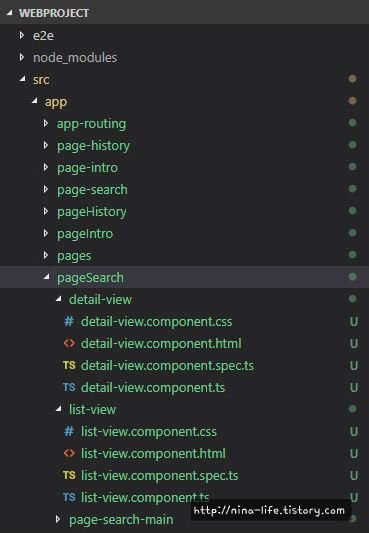The width and height of the screenshot is (369, 533).
Task: Click the untracked U badge on detail-view.component.css
Action: [x=354, y=322]
